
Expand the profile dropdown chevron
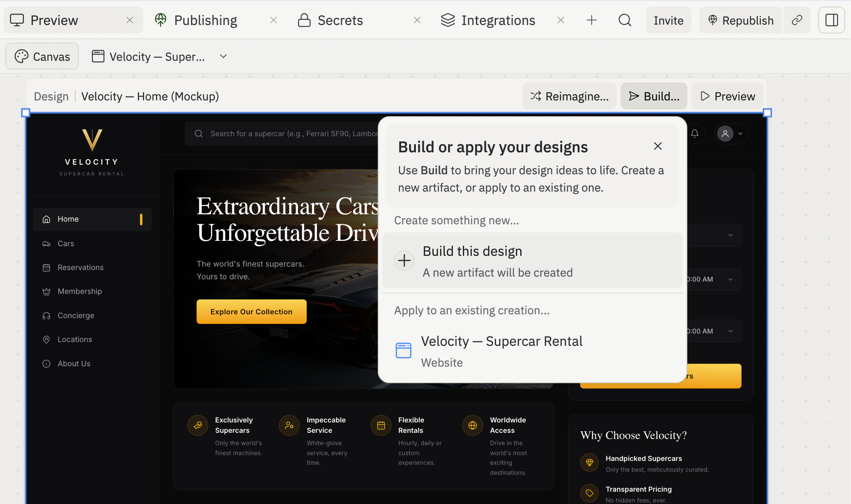coord(740,134)
